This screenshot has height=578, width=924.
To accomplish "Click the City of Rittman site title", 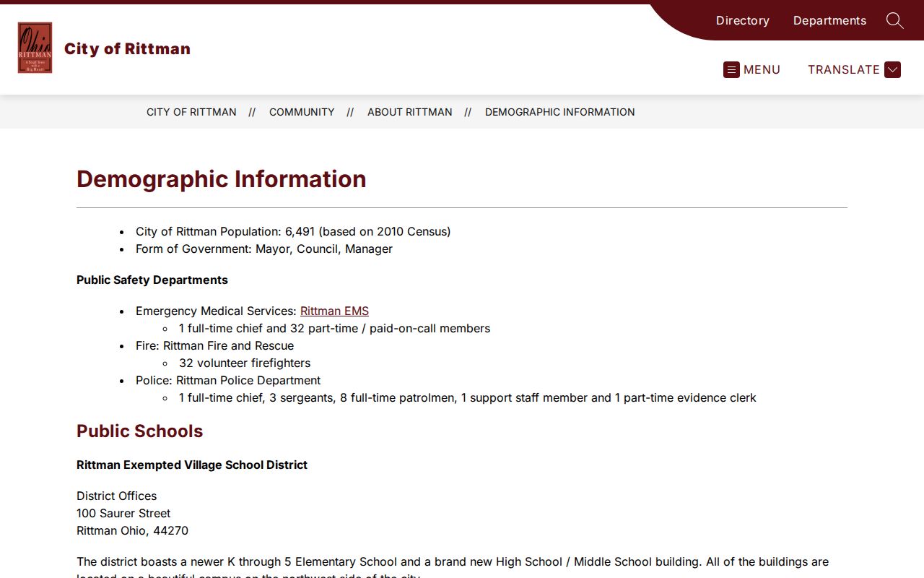I will coord(127,48).
